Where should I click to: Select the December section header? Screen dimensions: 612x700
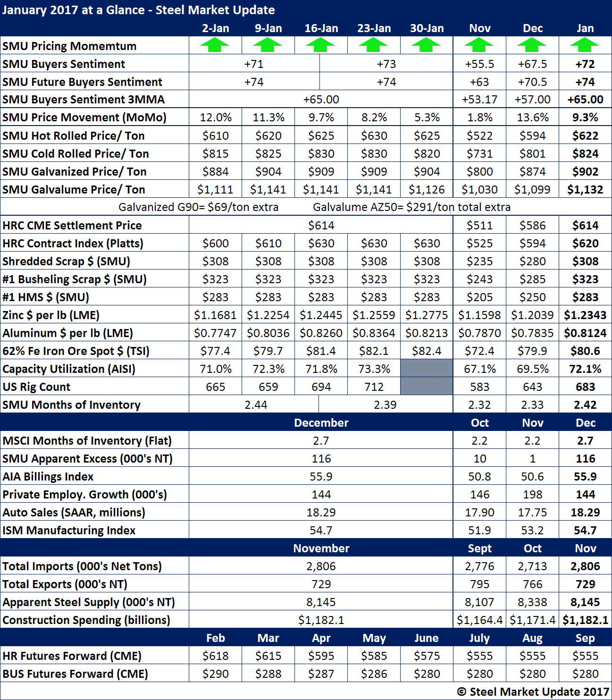[321, 423]
